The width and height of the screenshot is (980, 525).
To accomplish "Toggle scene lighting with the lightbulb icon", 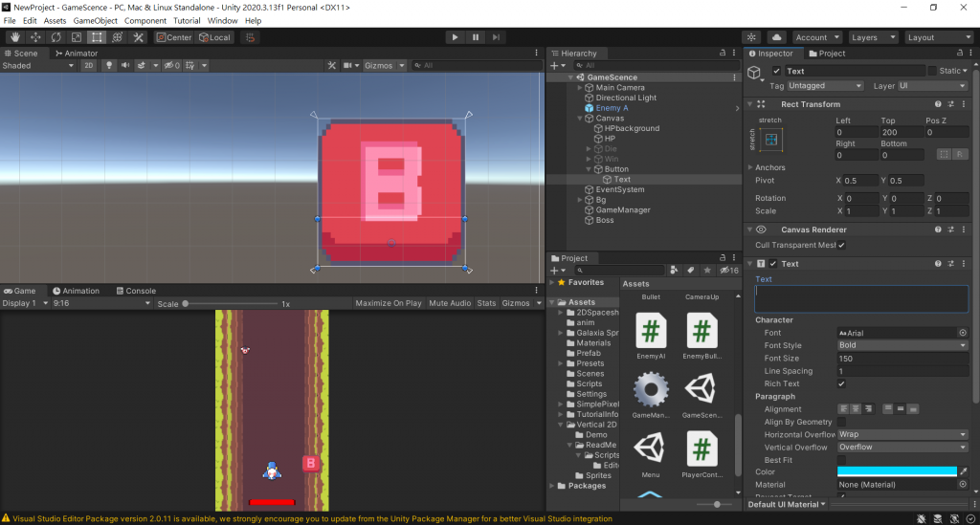I will point(109,66).
